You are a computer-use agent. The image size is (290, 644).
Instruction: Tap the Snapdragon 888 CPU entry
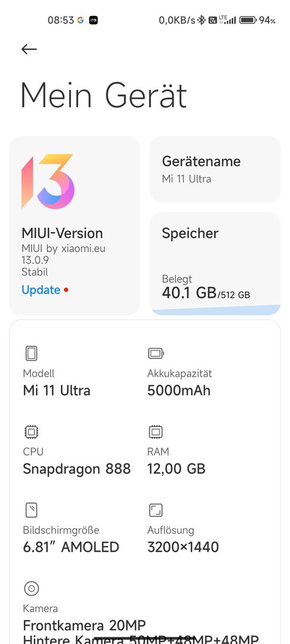(x=77, y=469)
